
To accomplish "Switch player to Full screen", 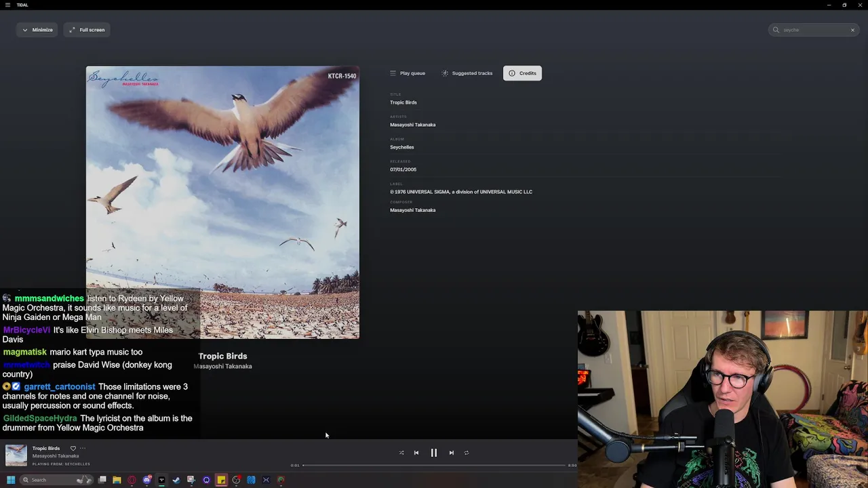I will pos(87,30).
